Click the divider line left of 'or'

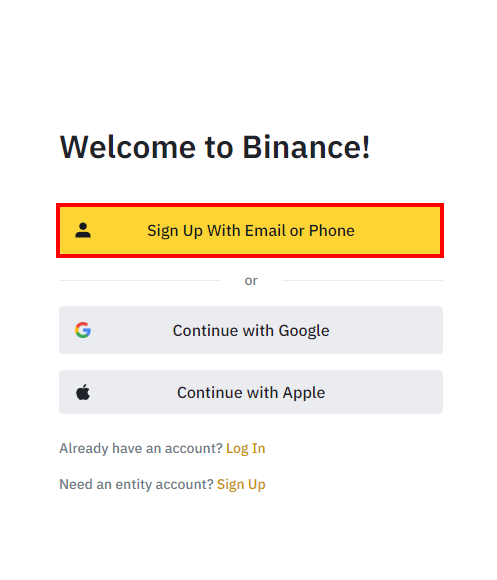[139, 280]
